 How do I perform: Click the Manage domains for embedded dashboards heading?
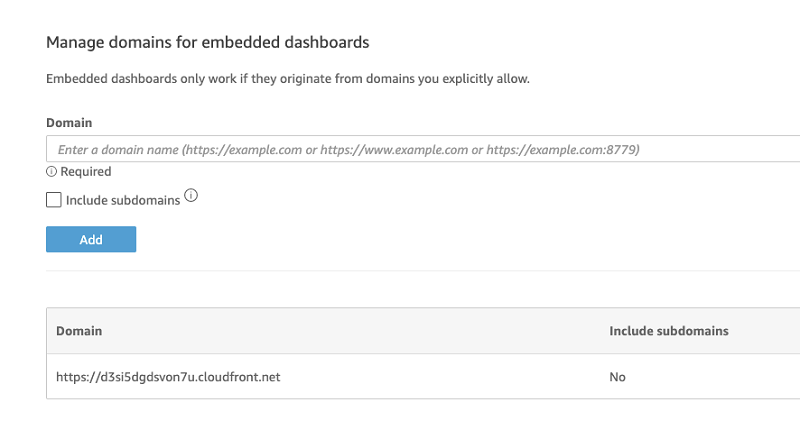coord(208,42)
